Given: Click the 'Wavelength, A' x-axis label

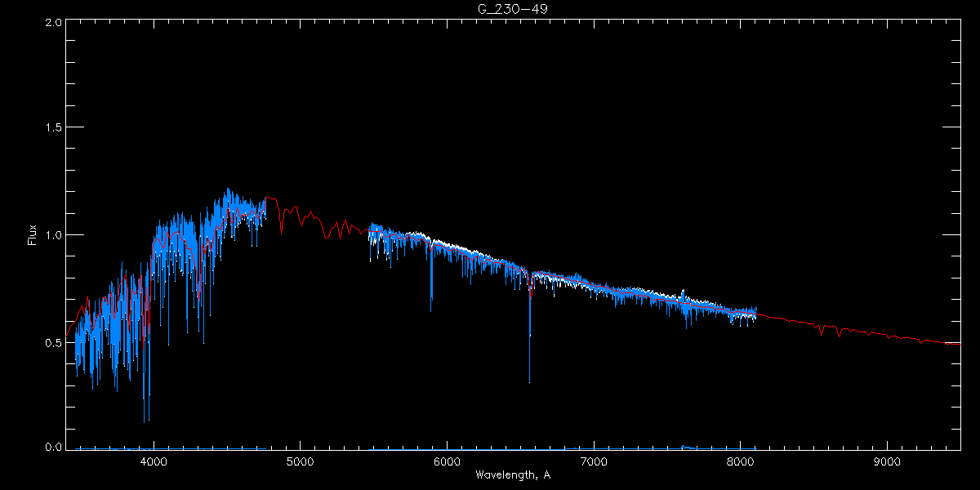Looking at the screenshot, I should tap(512, 475).
